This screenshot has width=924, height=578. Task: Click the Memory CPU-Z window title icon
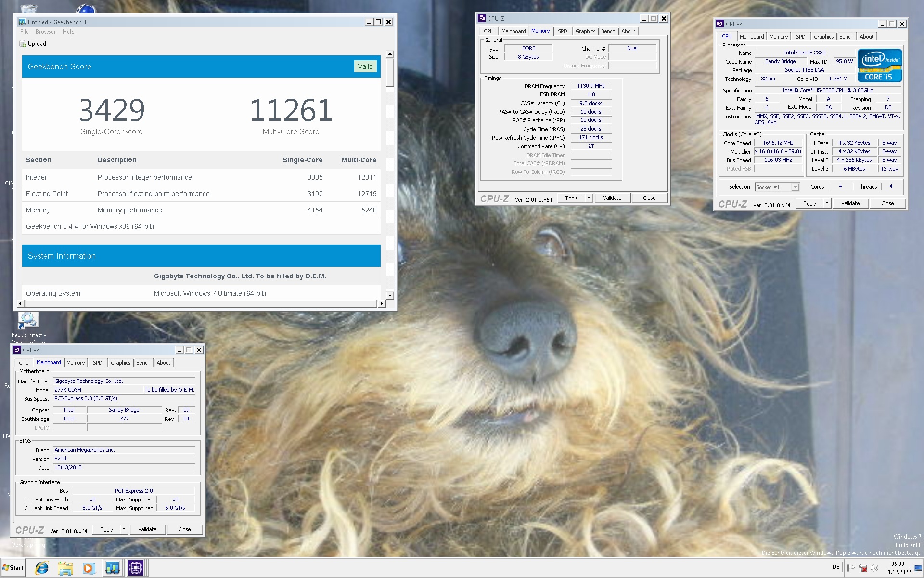(482, 18)
